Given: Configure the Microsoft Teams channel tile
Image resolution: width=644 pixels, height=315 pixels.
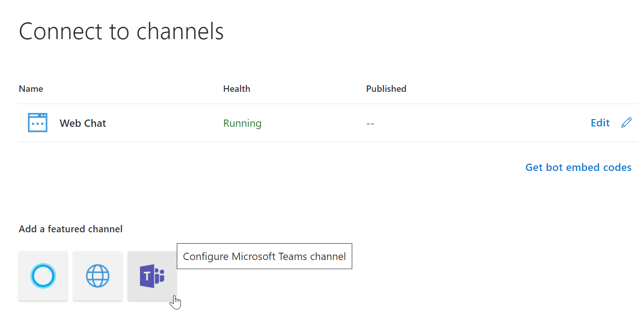Looking at the screenshot, I should point(152,276).
